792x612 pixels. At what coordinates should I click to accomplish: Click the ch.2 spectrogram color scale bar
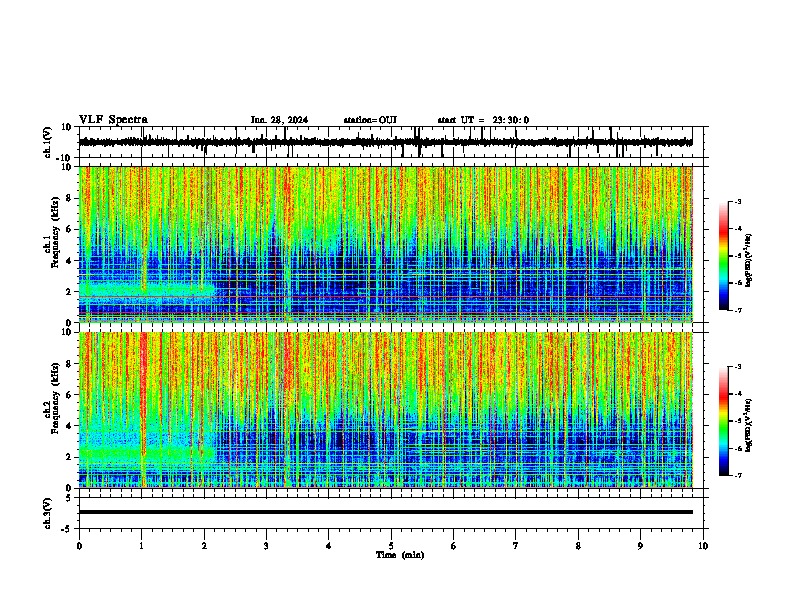tap(724, 421)
